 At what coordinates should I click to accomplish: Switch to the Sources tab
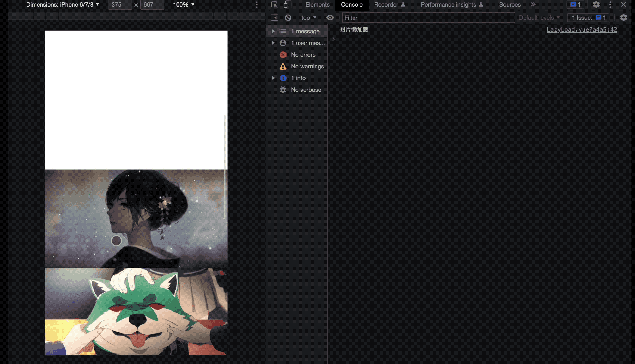coord(510,5)
